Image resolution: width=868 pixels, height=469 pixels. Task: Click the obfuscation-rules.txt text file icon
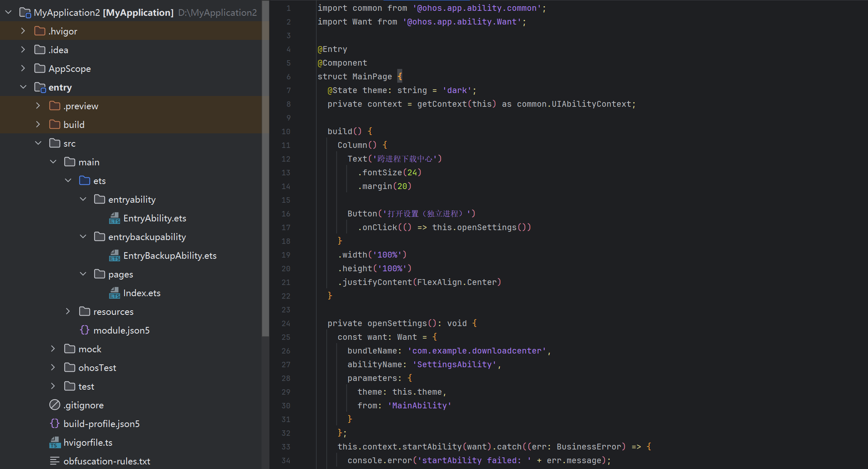click(x=55, y=461)
